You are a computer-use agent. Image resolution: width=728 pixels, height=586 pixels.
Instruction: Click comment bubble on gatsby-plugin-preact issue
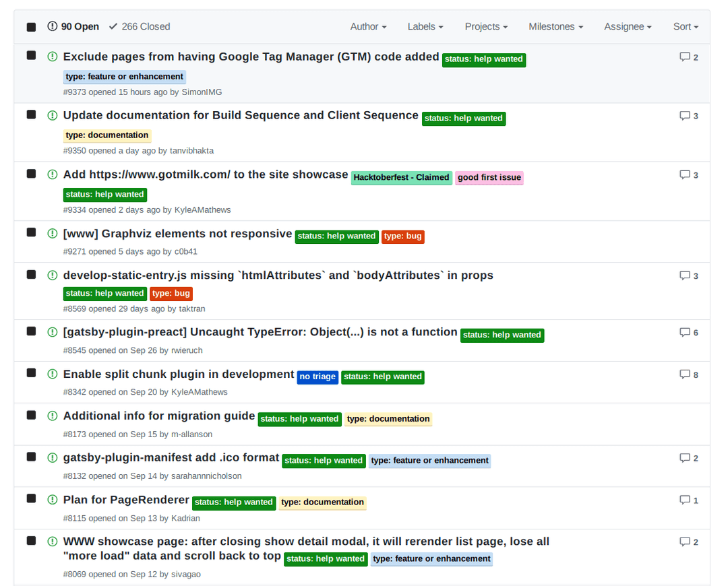[x=685, y=333]
